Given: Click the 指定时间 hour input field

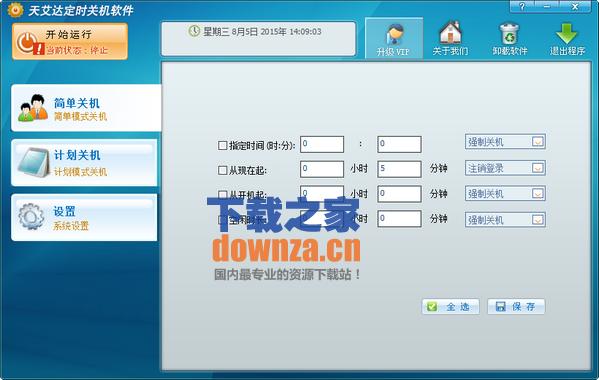Looking at the screenshot, I should tap(322, 144).
